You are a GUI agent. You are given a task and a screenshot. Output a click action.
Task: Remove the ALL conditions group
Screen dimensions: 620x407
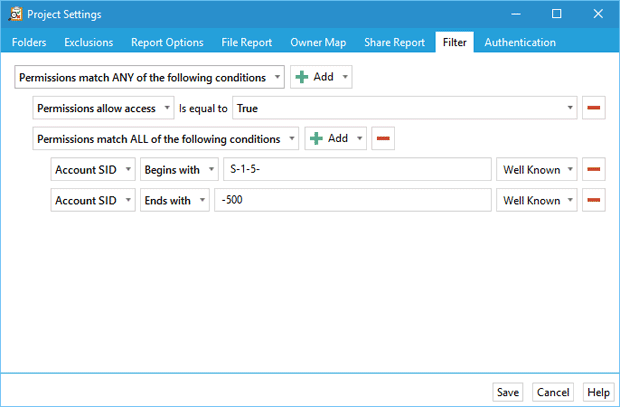pyautogui.click(x=383, y=138)
